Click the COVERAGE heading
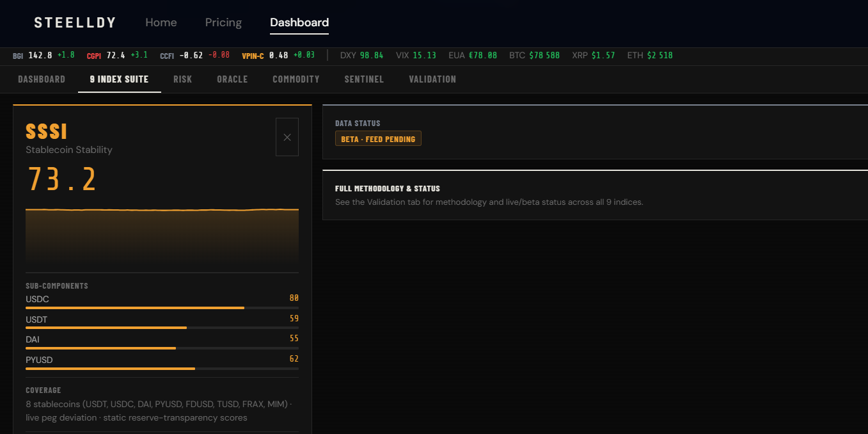 point(43,390)
